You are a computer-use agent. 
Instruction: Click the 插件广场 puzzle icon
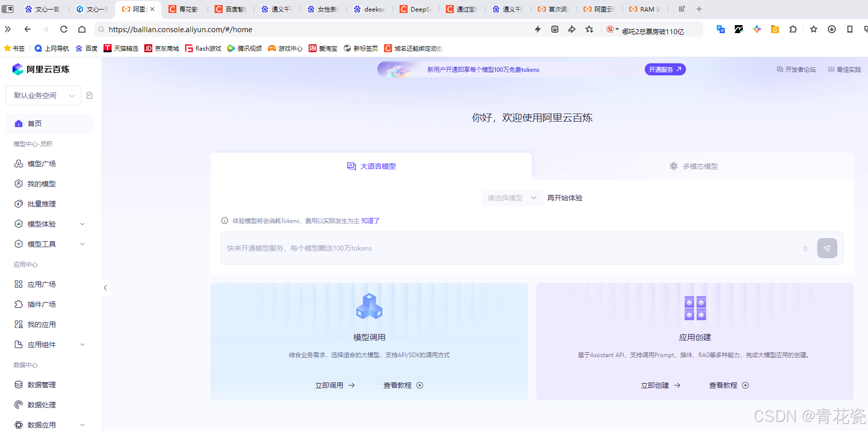19,304
